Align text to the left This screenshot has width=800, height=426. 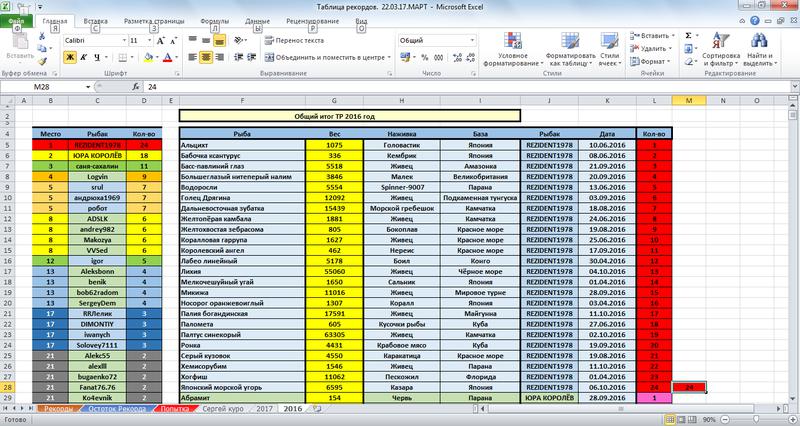[x=192, y=58]
